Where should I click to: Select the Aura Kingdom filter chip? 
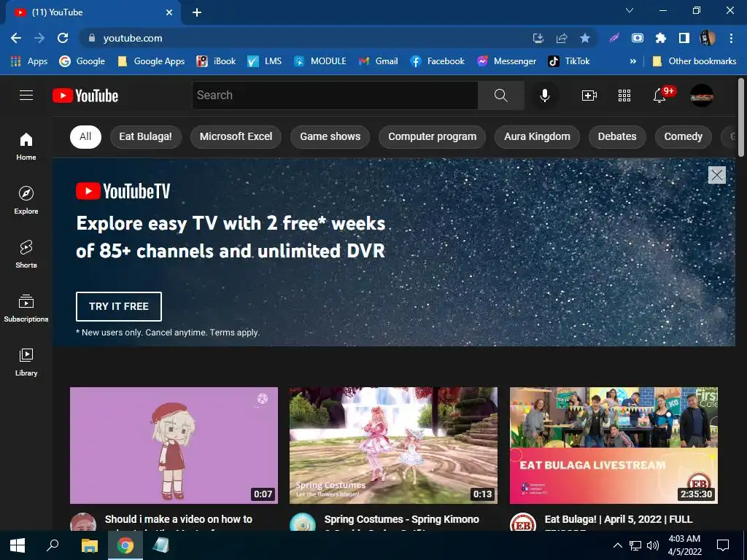click(x=537, y=136)
